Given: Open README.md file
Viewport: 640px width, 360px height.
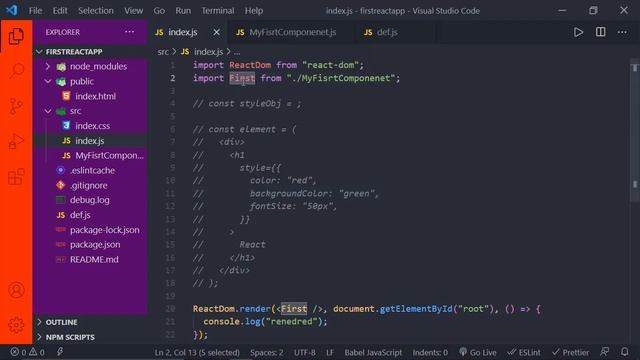Looking at the screenshot, I should 91,259.
